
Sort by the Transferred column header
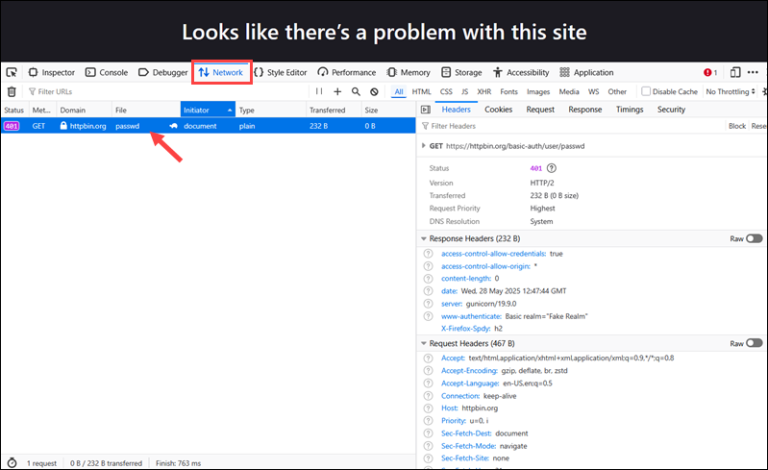pyautogui.click(x=334, y=110)
